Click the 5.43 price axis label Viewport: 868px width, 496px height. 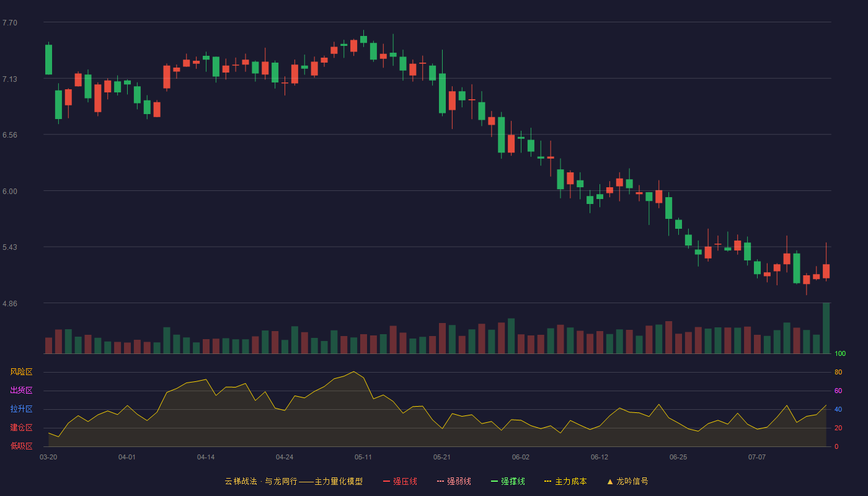tap(10, 247)
